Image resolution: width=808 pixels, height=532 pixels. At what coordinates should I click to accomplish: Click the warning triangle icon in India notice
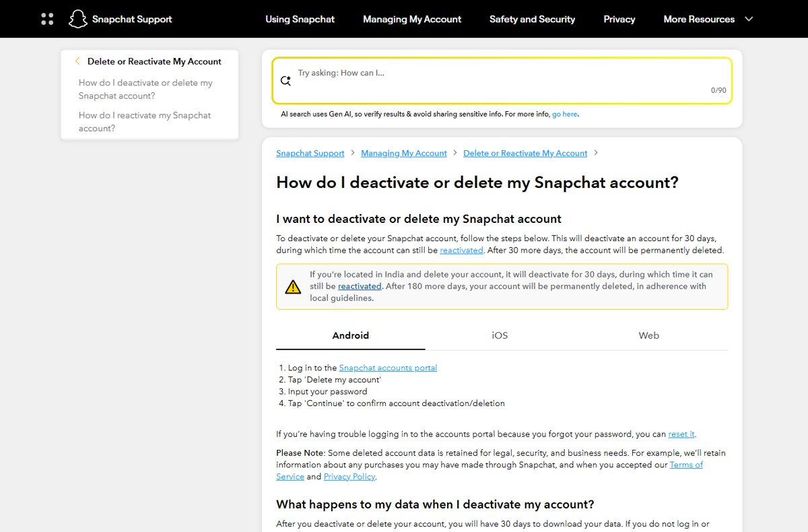tap(293, 287)
